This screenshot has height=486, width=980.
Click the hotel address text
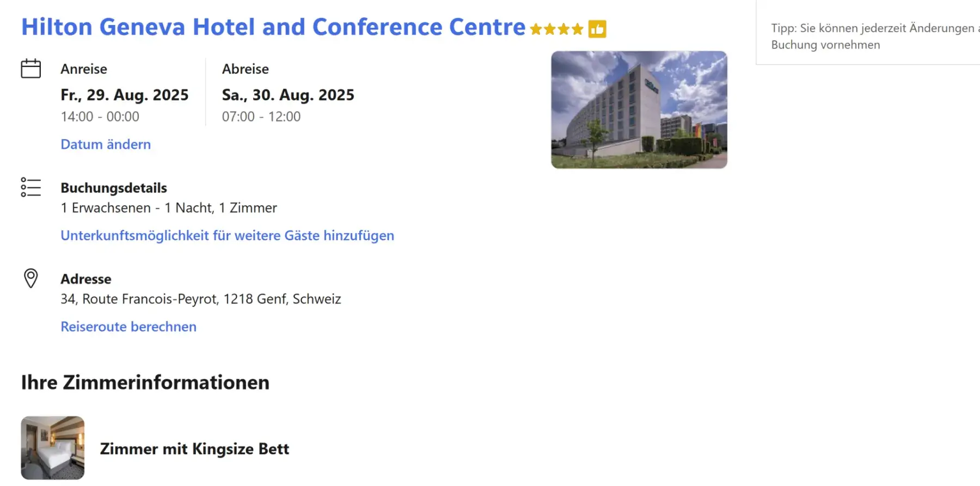[x=200, y=299]
